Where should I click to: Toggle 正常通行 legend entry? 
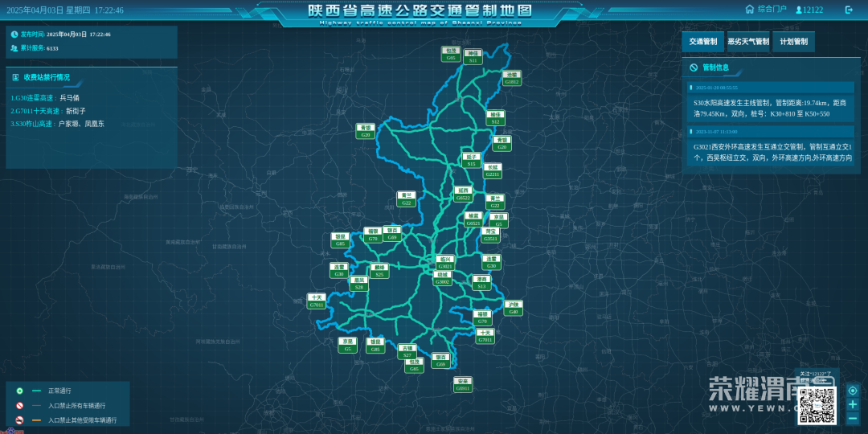19,391
